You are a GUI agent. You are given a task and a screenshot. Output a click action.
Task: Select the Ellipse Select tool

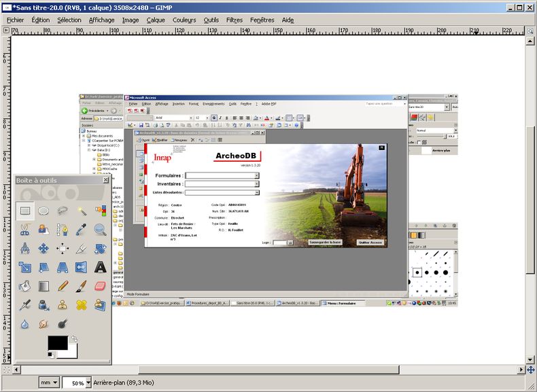44,211
